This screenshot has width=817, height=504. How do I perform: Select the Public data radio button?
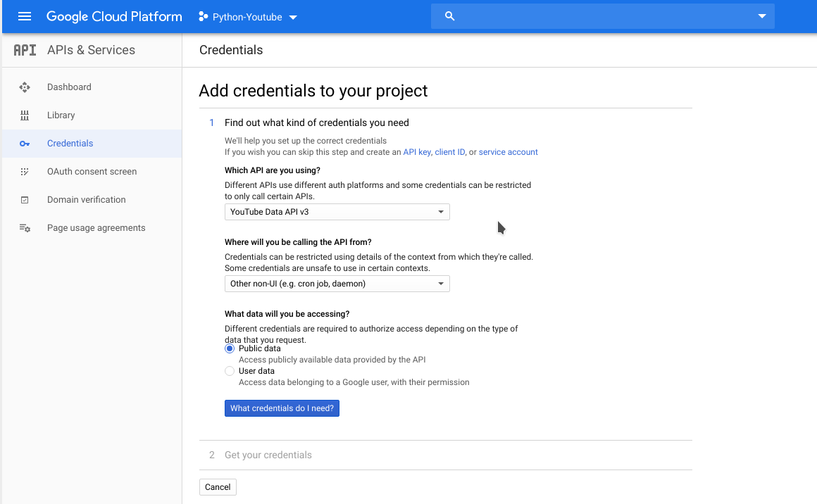pos(230,349)
